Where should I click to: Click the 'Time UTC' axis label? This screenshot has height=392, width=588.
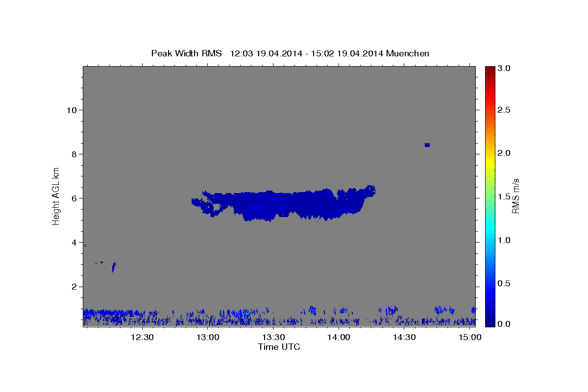pos(279,347)
